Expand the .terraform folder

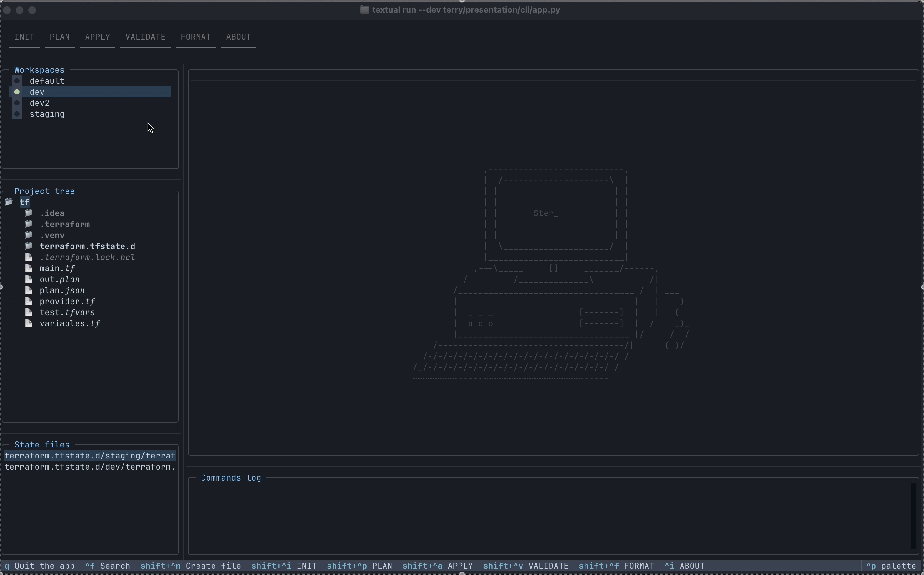pos(29,224)
